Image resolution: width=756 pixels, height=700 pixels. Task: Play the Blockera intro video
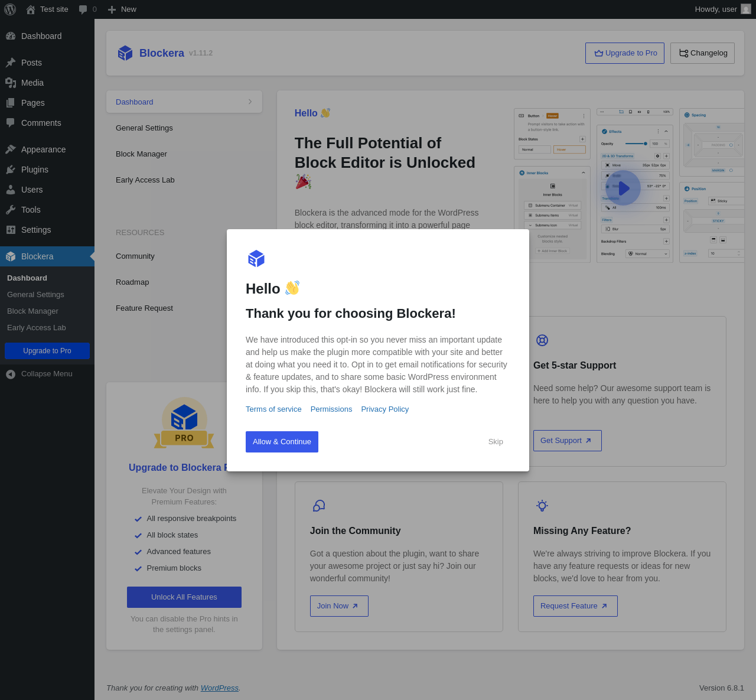(x=624, y=188)
